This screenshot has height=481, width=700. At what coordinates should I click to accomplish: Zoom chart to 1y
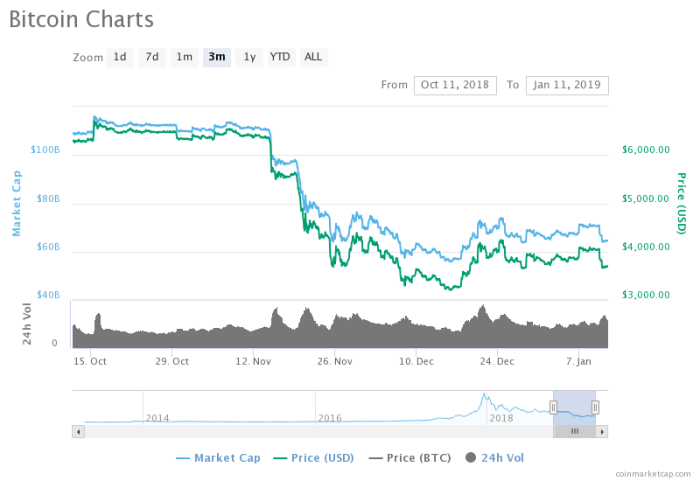point(249,57)
